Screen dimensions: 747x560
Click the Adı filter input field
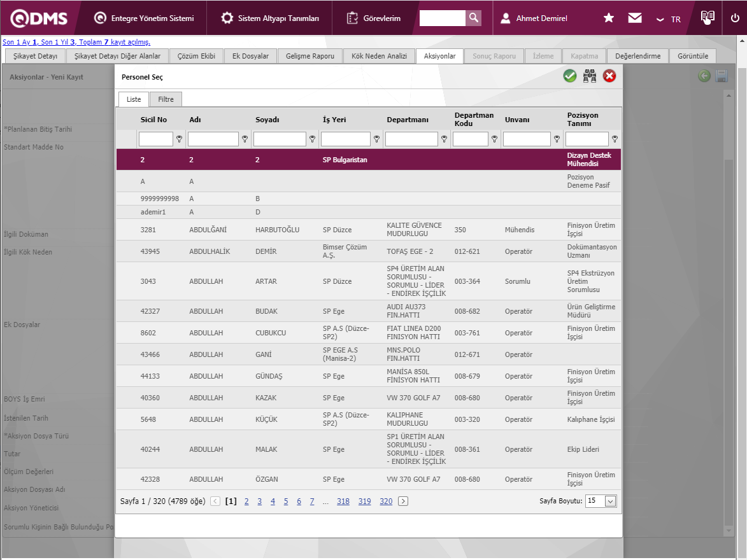click(x=213, y=139)
